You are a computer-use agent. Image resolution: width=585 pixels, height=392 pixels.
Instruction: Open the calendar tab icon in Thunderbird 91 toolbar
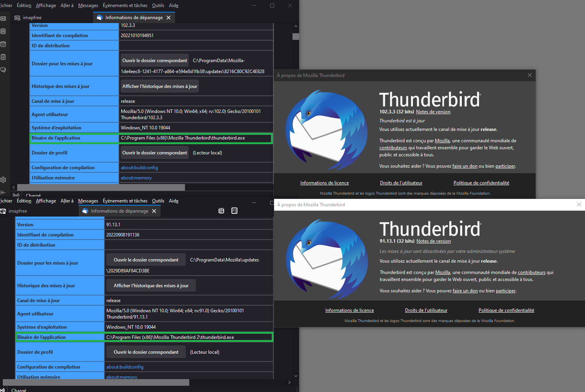tap(221, 211)
